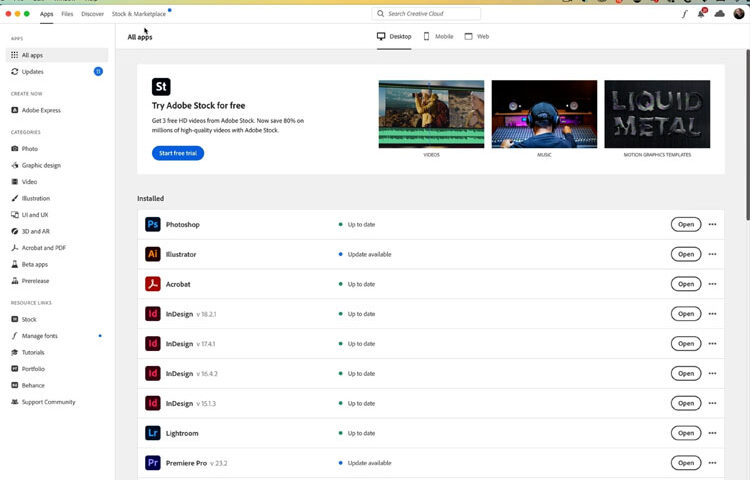Click the Premiere Pro app icon
The image size is (750, 480).
coord(153,463)
